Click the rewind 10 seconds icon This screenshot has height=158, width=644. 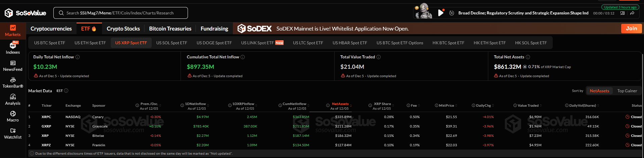tap(452, 13)
